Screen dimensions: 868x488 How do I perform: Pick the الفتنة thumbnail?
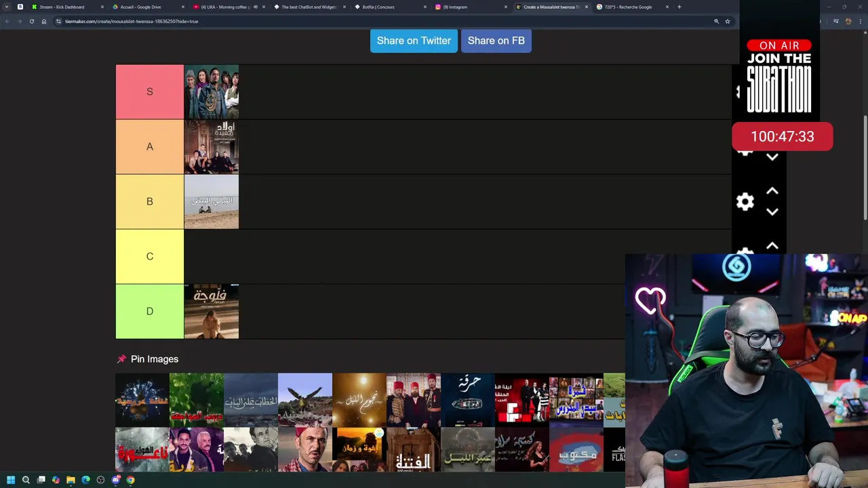click(x=413, y=449)
